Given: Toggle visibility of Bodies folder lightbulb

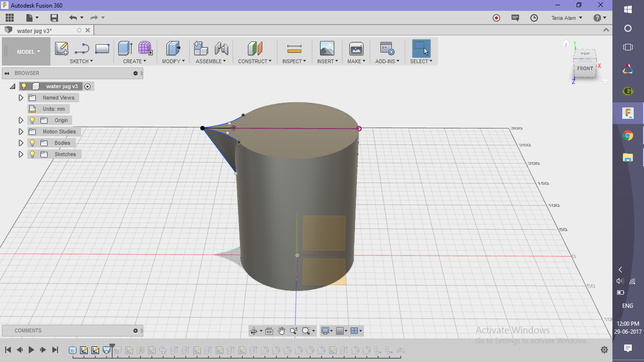Looking at the screenshot, I should [33, 143].
